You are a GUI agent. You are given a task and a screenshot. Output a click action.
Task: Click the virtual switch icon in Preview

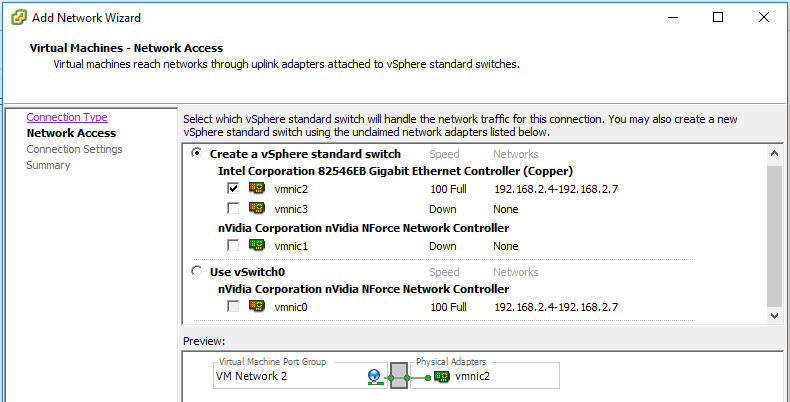point(398,377)
